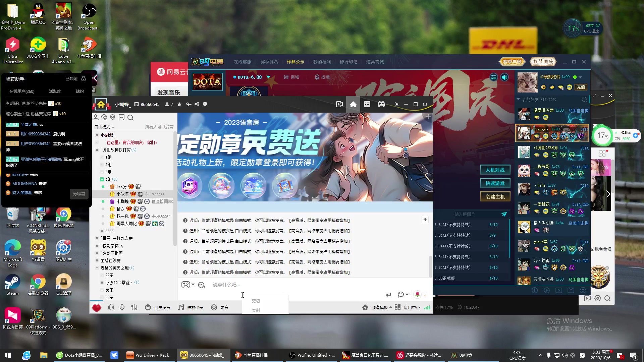Open Steam from the desktop
This screenshot has width=644, height=362.
pos(13,285)
